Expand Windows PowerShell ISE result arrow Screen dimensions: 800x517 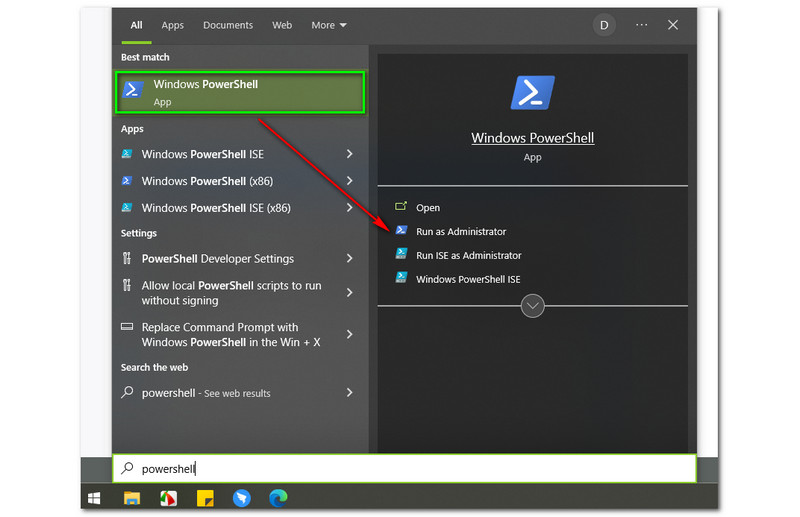349,154
